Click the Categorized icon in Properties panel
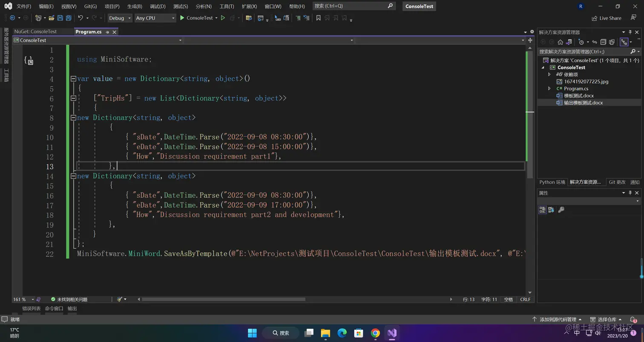This screenshot has height=342, width=644. click(x=542, y=209)
